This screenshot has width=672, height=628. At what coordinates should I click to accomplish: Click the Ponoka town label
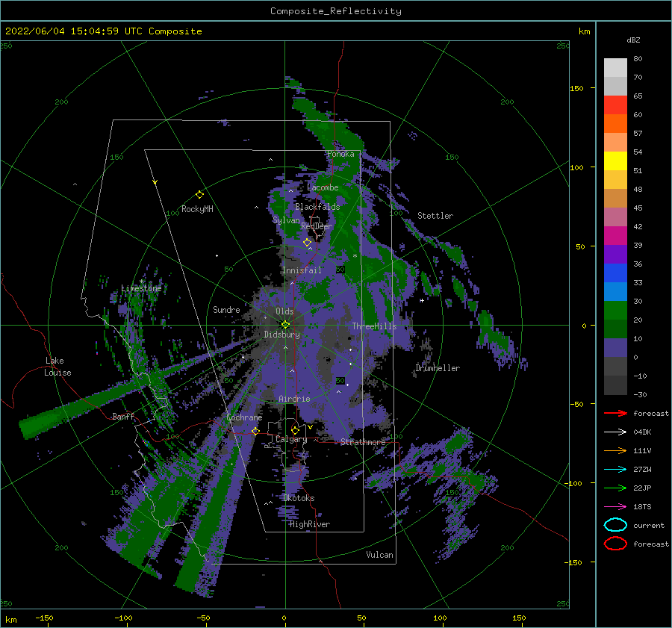[x=340, y=154]
